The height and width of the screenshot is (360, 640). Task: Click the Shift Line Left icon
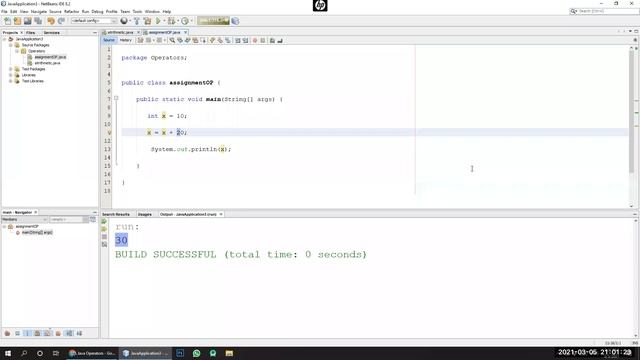[x=238, y=40]
